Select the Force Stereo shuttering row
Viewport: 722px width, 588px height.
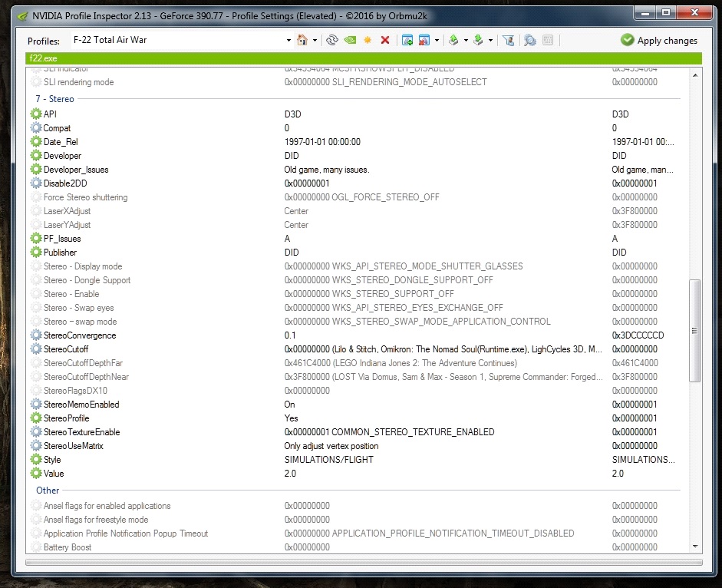(x=354, y=197)
